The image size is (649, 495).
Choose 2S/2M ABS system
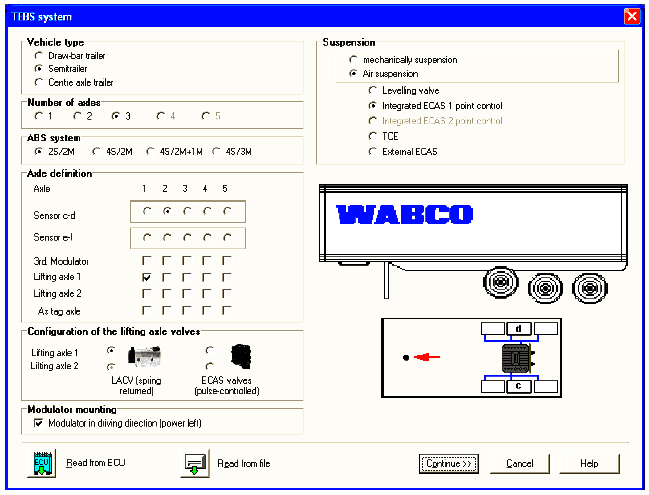tap(38, 151)
